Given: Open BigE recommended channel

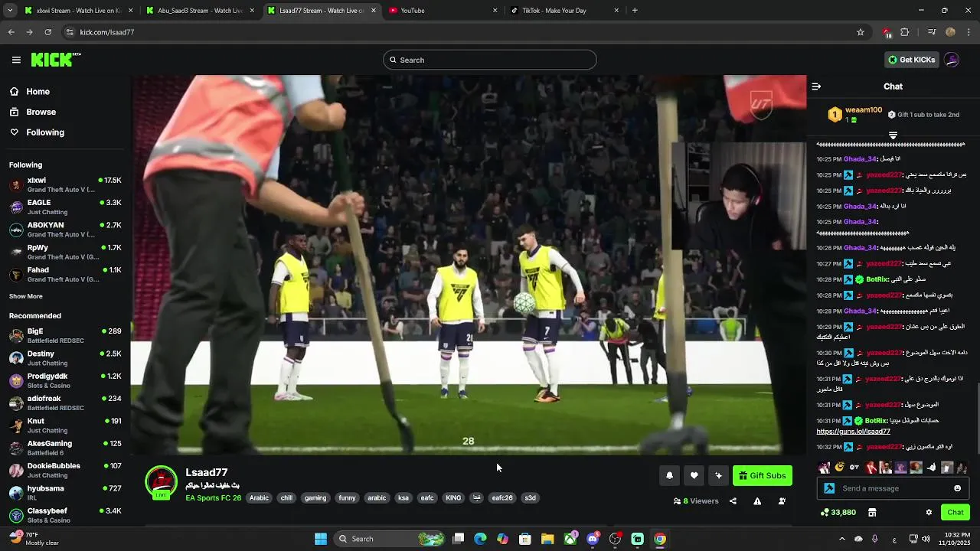Looking at the screenshot, I should tap(65, 335).
